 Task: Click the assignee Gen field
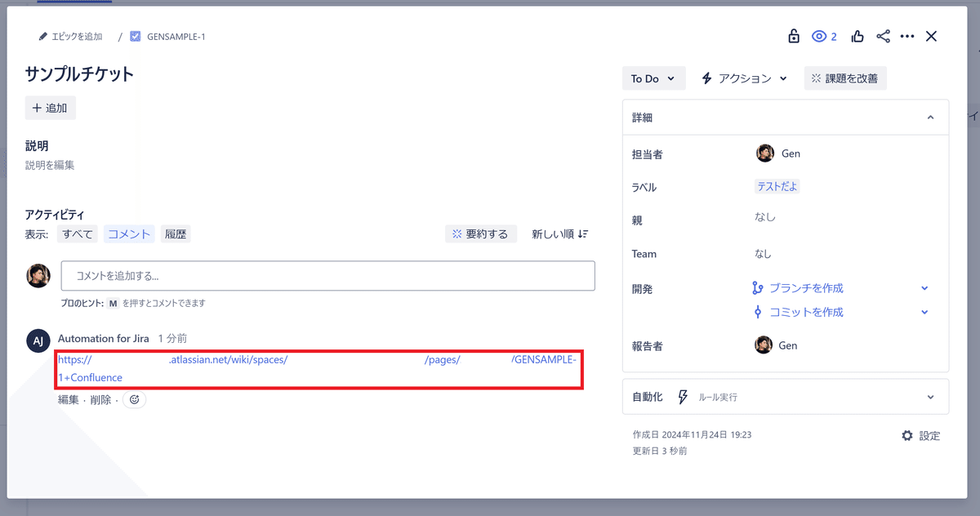pos(777,153)
